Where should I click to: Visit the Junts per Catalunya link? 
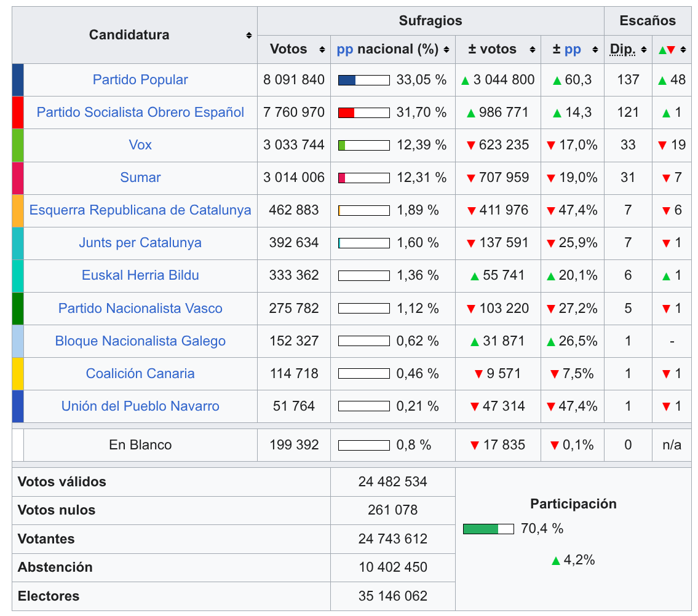[x=140, y=243]
